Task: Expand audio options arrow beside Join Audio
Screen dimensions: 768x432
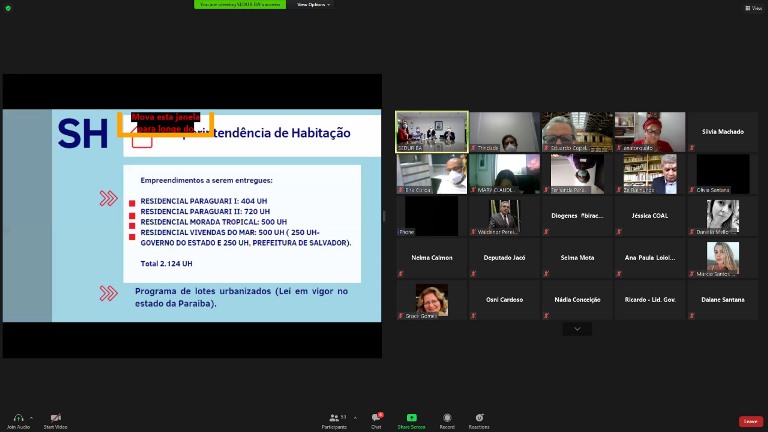Action: click(x=31, y=418)
